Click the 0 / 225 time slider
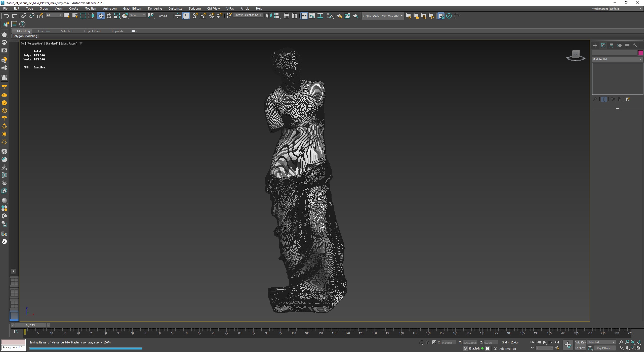 (x=30, y=325)
